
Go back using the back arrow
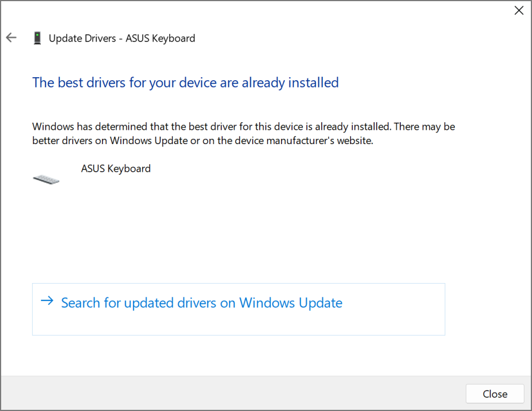coord(11,37)
